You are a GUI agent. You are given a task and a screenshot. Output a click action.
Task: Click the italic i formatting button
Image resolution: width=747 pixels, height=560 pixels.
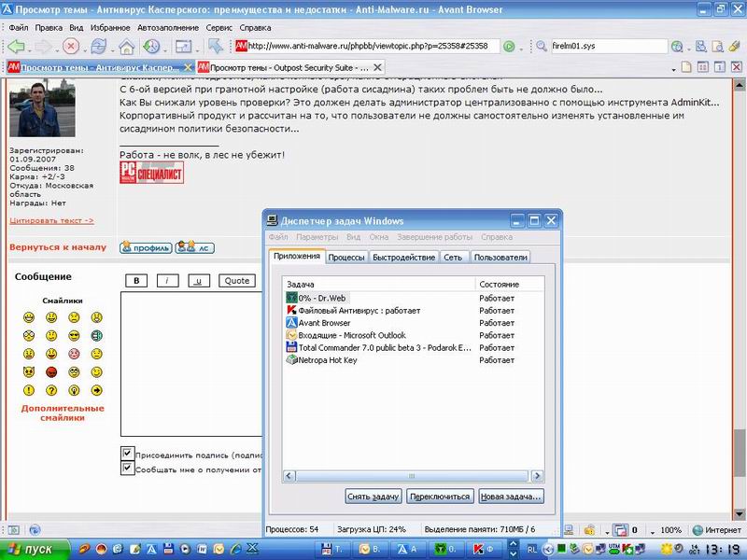pyautogui.click(x=167, y=281)
